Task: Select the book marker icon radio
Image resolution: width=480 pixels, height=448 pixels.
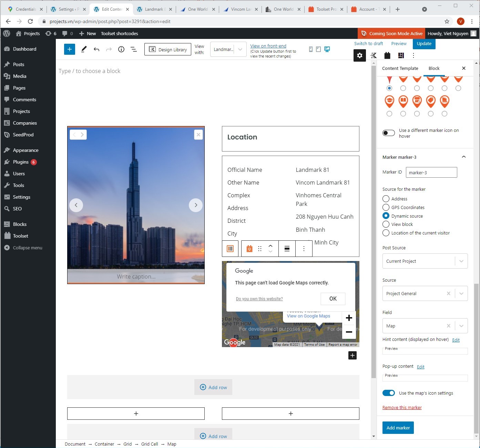Action: [x=403, y=114]
